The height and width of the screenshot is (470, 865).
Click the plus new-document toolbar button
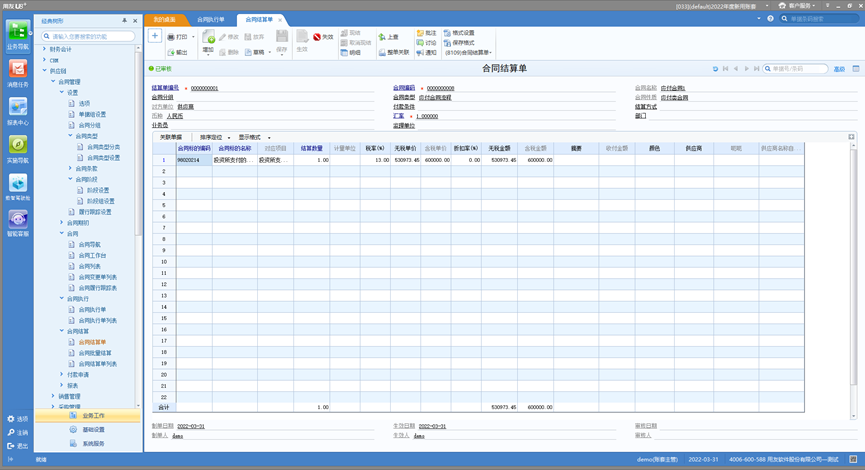155,36
